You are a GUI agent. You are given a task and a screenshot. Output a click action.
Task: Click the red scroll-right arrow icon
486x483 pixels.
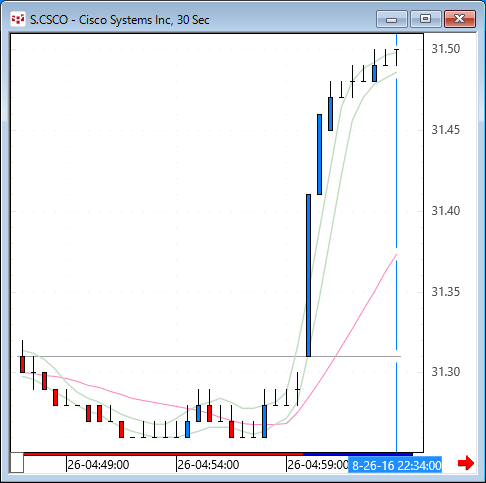click(x=466, y=463)
